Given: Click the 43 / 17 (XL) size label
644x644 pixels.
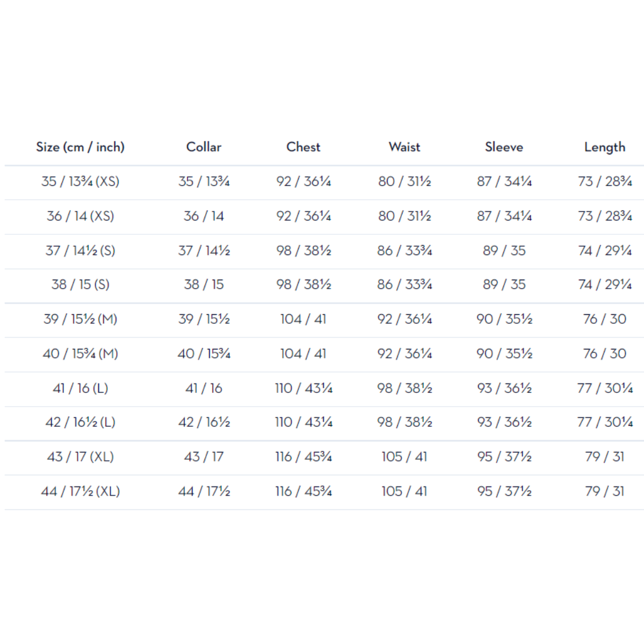Looking at the screenshot, I should click(x=80, y=457).
